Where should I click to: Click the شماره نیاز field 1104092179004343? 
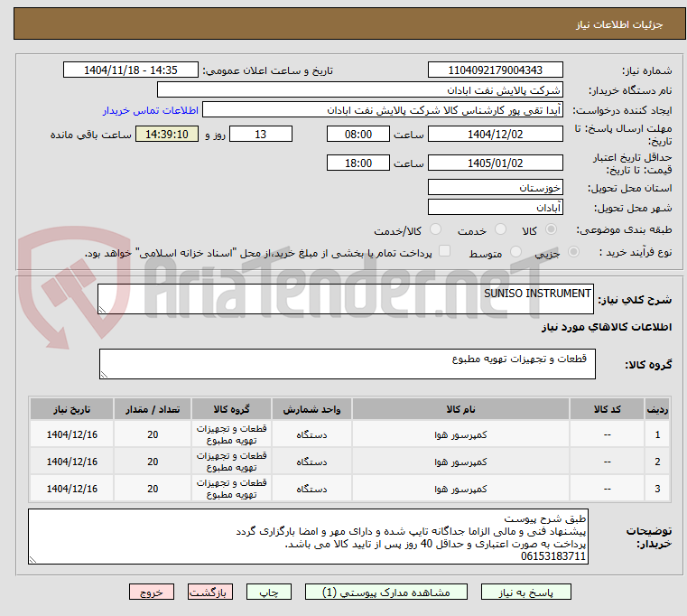click(495, 70)
